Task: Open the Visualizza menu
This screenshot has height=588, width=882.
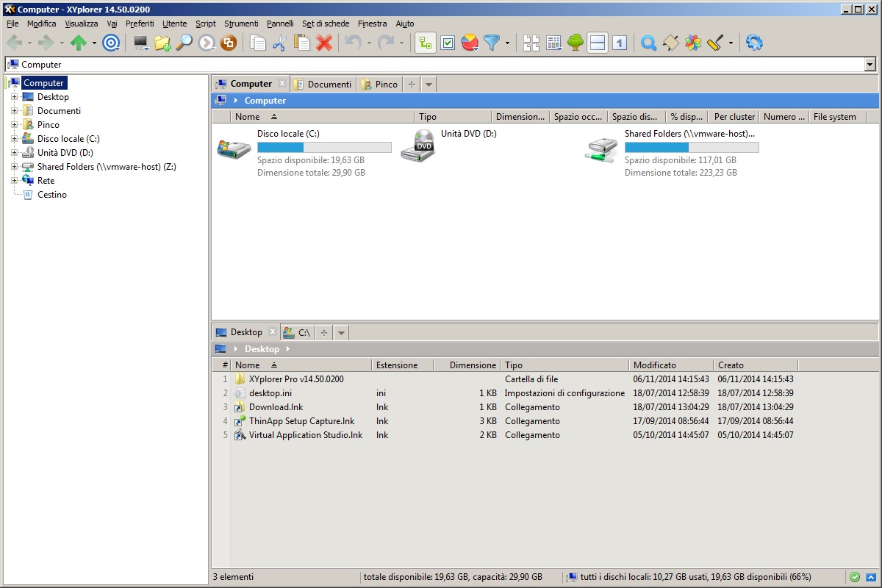Action: tap(81, 24)
